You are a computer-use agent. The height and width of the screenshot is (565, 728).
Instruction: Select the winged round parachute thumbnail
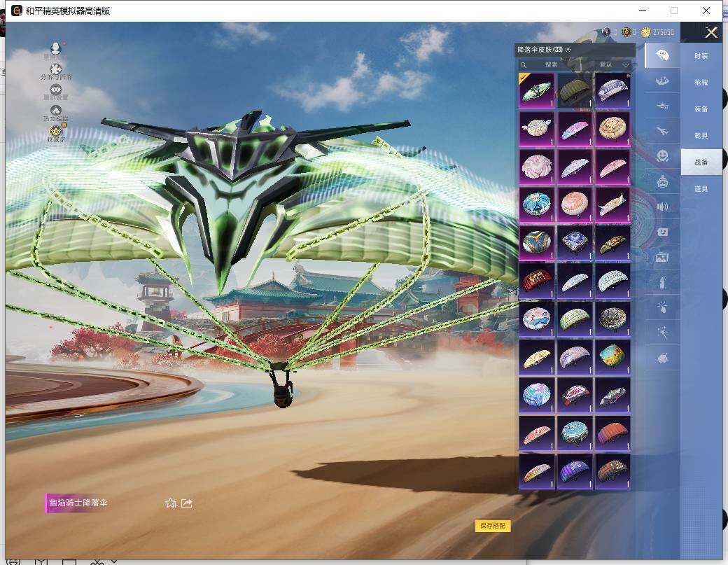536,128
